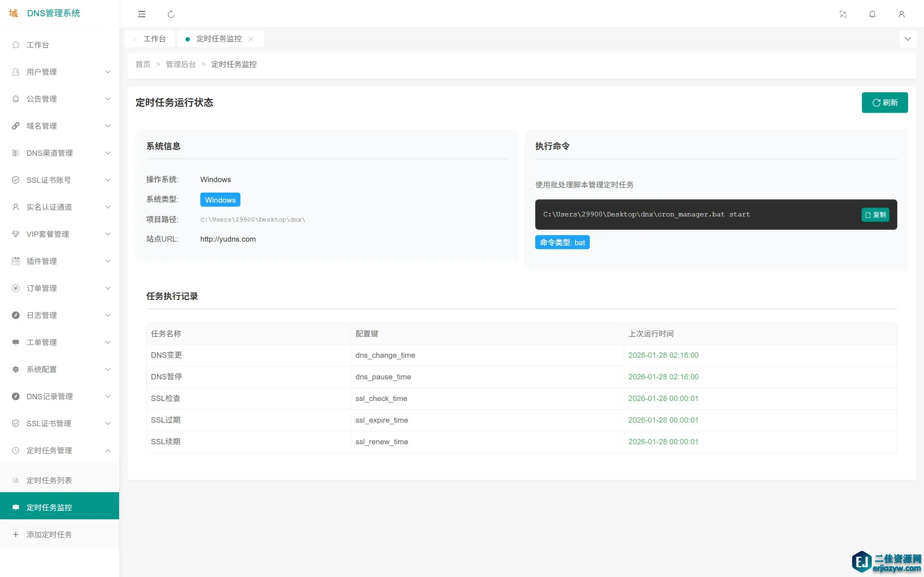Collapse the sidebar menu icon
This screenshot has width=924, height=577.
click(141, 14)
